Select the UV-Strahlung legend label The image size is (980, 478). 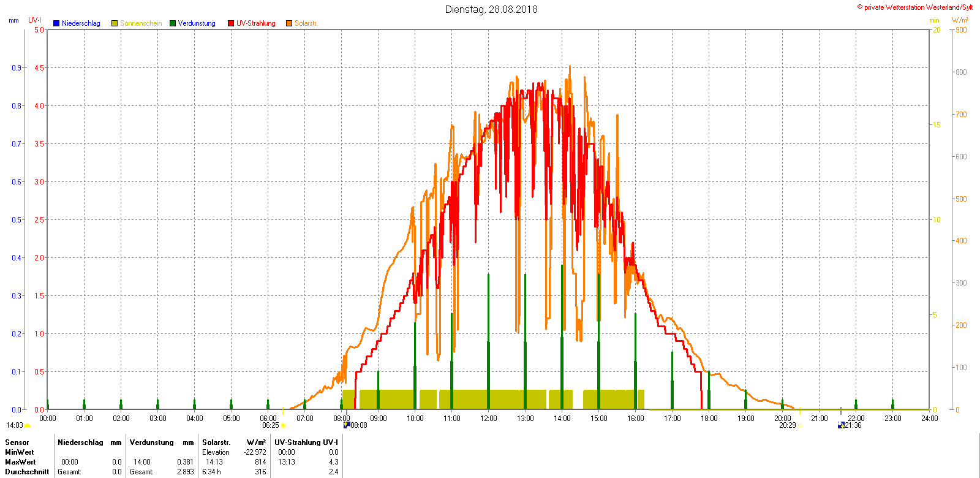pos(256,23)
